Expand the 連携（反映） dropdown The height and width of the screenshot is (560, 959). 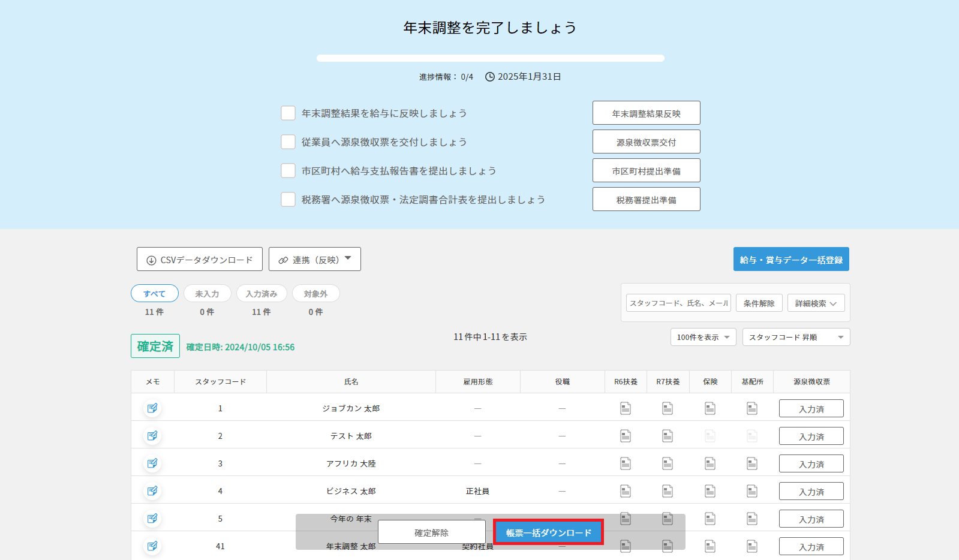315,260
